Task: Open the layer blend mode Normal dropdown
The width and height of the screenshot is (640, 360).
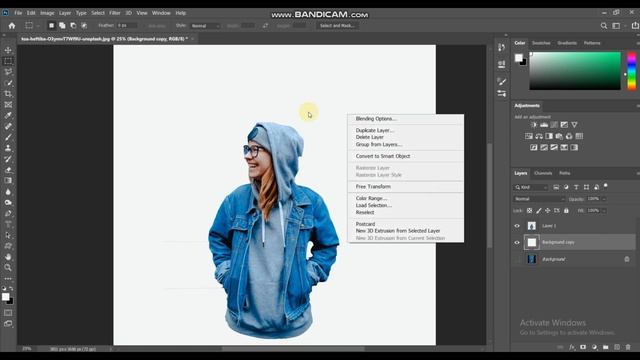Action: 539,199
